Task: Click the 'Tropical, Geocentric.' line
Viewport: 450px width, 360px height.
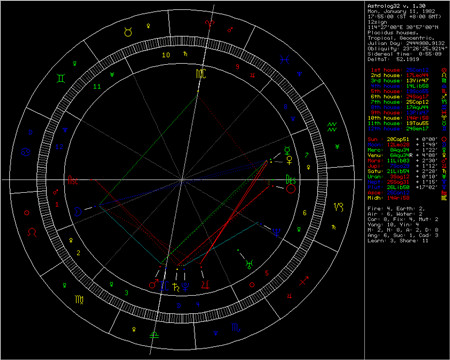Action: click(x=401, y=38)
